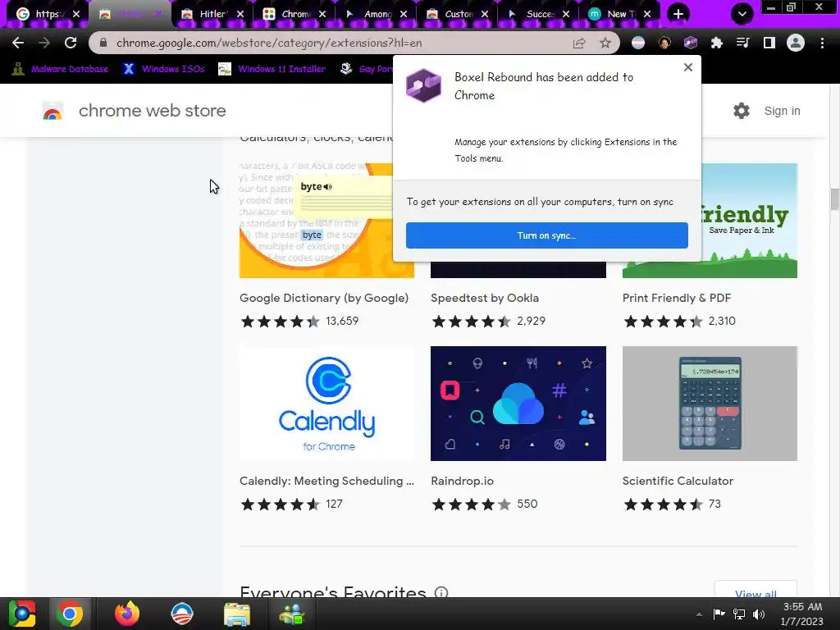Click the Sign in link
The image size is (840, 630).
point(782,111)
